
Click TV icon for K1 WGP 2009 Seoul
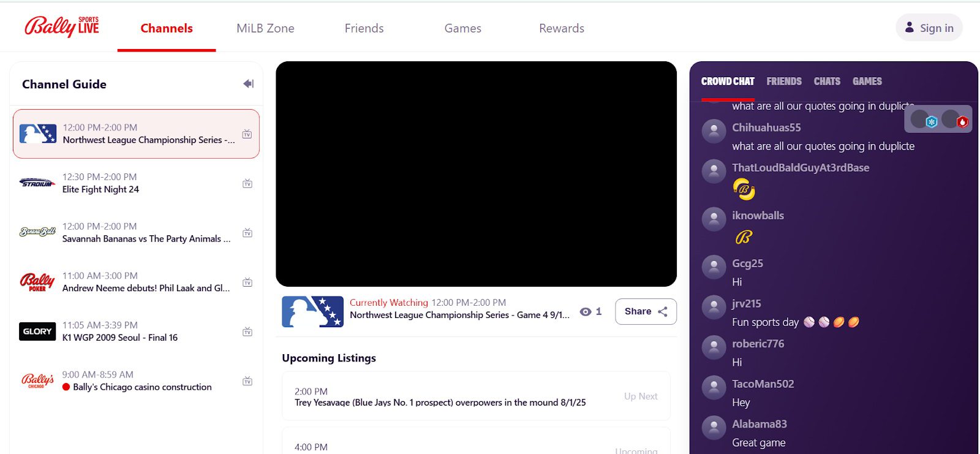point(247,331)
